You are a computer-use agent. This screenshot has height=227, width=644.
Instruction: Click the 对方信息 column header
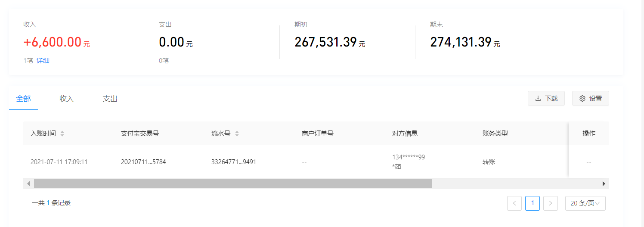[405, 134]
